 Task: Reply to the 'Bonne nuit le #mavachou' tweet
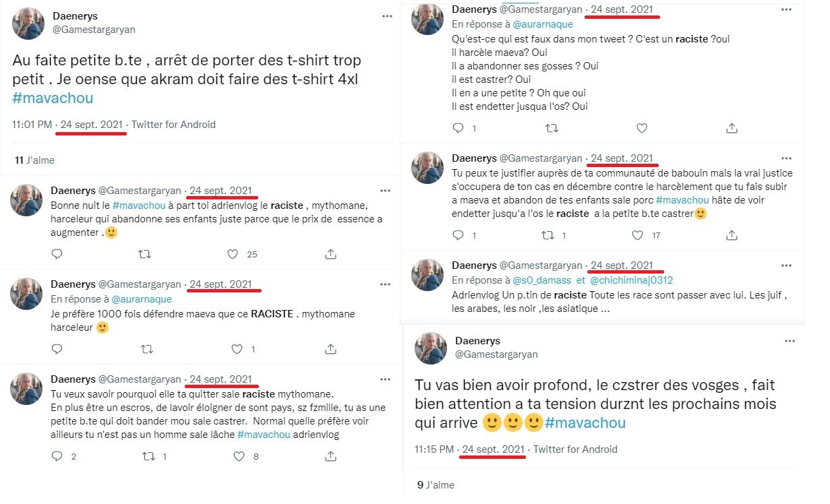coord(57,254)
